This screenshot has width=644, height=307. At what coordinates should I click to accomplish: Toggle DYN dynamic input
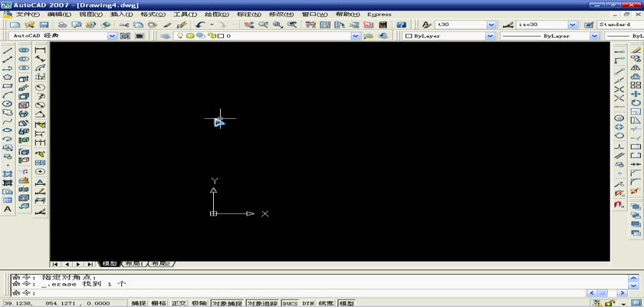pyautogui.click(x=308, y=303)
